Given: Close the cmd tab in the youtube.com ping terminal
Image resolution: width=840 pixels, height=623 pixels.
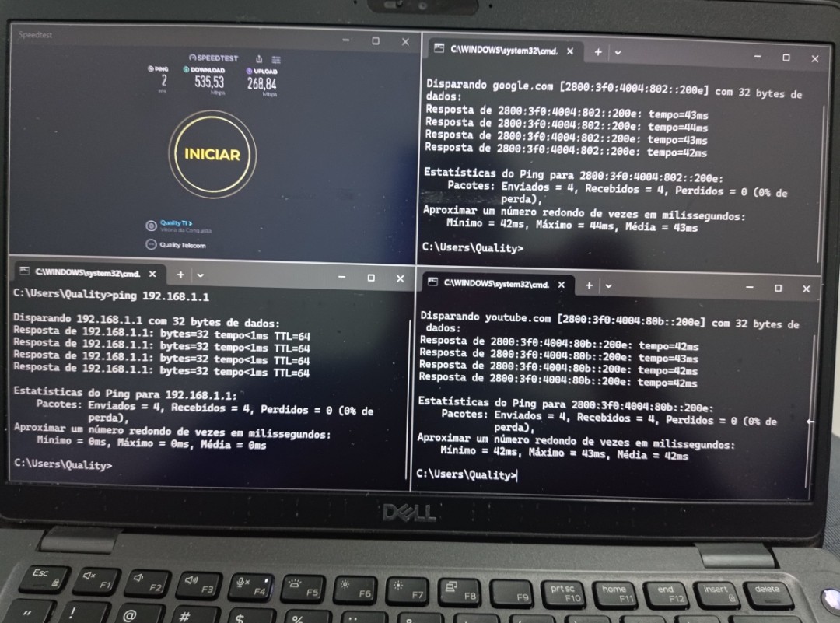Looking at the screenshot, I should tap(561, 285).
